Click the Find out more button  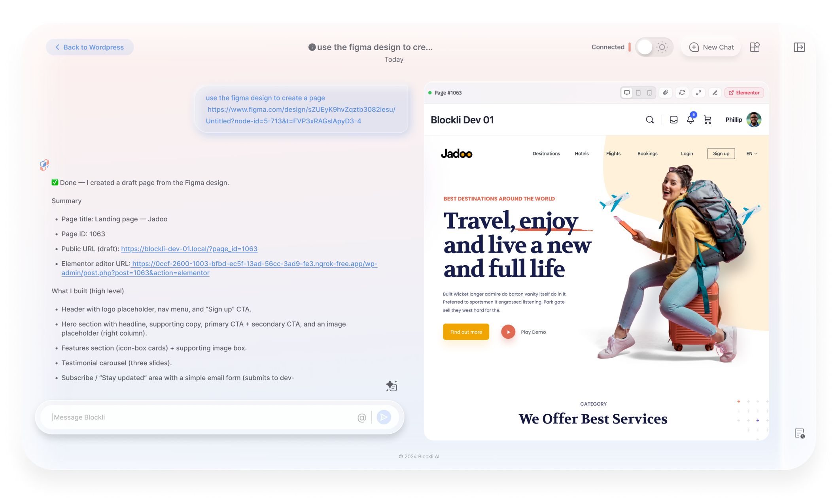[466, 332]
